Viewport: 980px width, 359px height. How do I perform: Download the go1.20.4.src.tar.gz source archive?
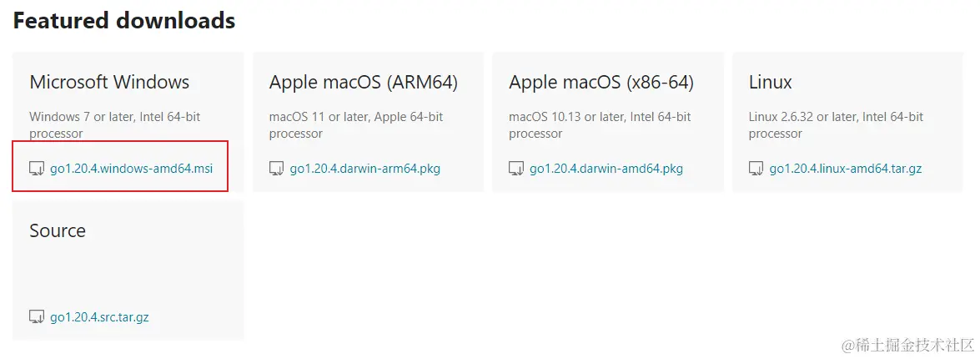[x=99, y=317]
